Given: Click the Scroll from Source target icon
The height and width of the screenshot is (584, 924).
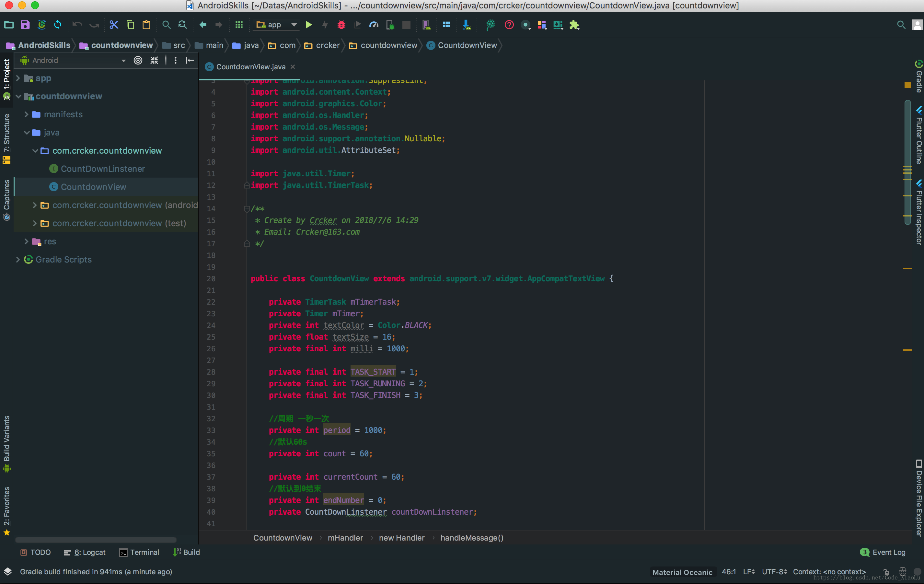Looking at the screenshot, I should (138, 60).
